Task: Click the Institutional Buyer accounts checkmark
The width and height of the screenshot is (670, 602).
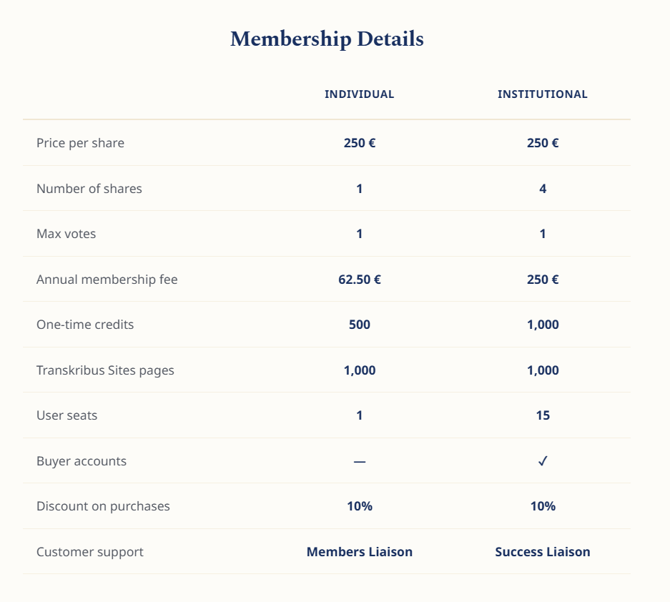Action: tap(543, 461)
